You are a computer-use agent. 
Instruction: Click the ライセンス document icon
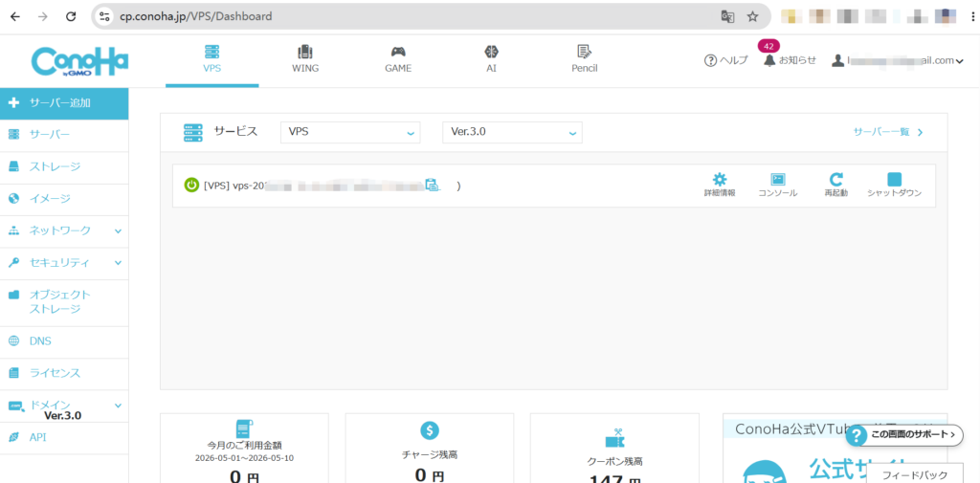click(x=13, y=373)
